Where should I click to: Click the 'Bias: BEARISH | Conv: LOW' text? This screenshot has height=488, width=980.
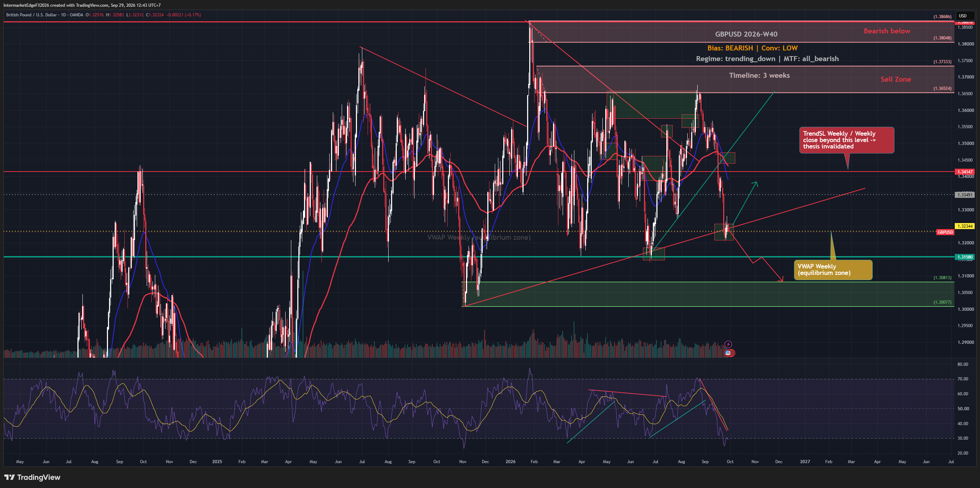point(752,48)
